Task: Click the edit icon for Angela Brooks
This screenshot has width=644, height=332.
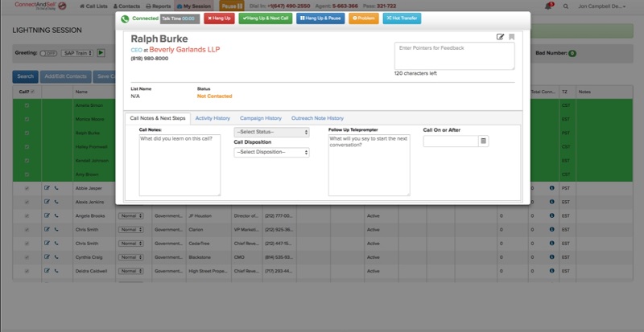Action: click(47, 215)
